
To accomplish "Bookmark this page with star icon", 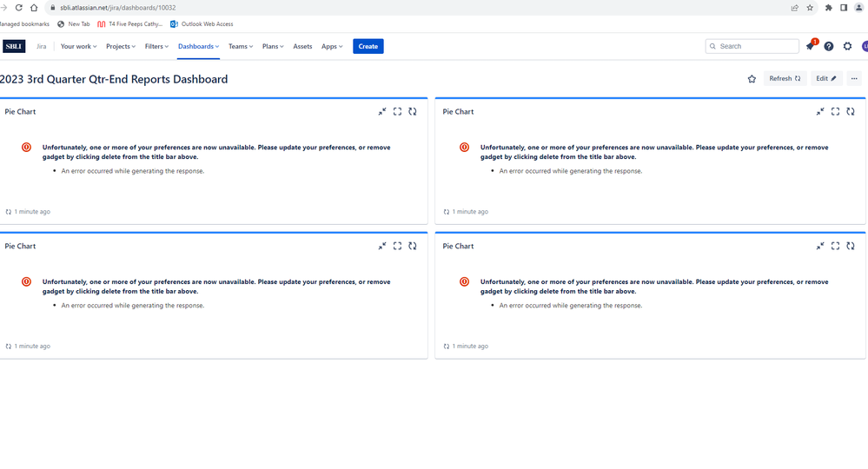I will point(810,8).
